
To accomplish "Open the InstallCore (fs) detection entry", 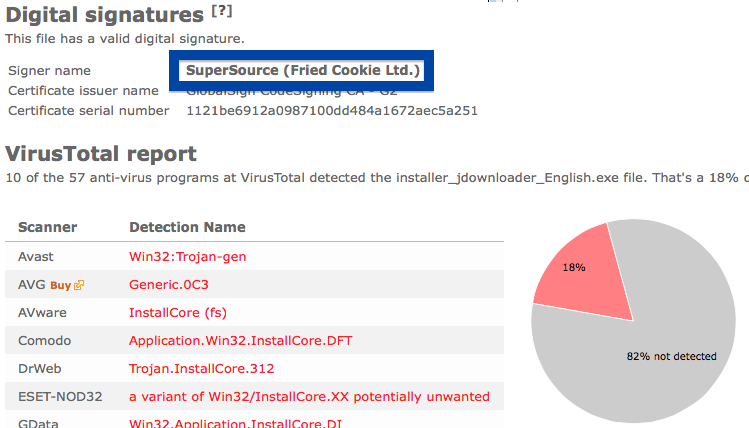I will click(x=178, y=313).
